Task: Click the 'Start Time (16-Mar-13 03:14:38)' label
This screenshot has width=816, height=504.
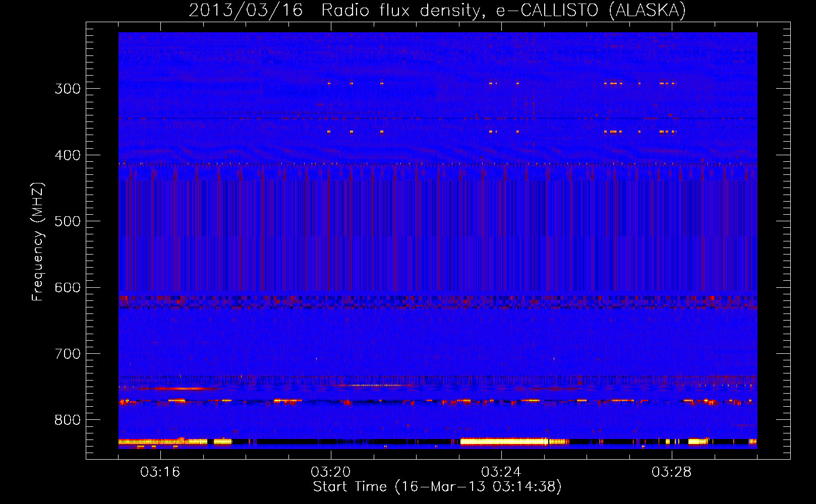Action: pos(437,487)
